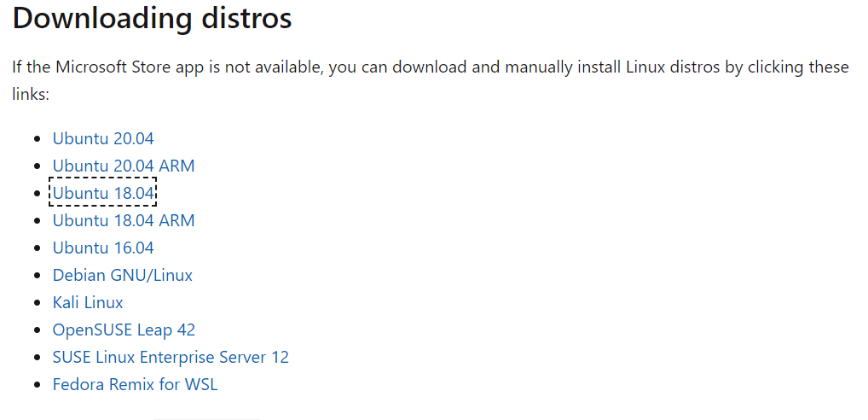This screenshot has height=420, width=868.
Task: Select the focused Ubuntu 18.04 link
Action: (102, 193)
